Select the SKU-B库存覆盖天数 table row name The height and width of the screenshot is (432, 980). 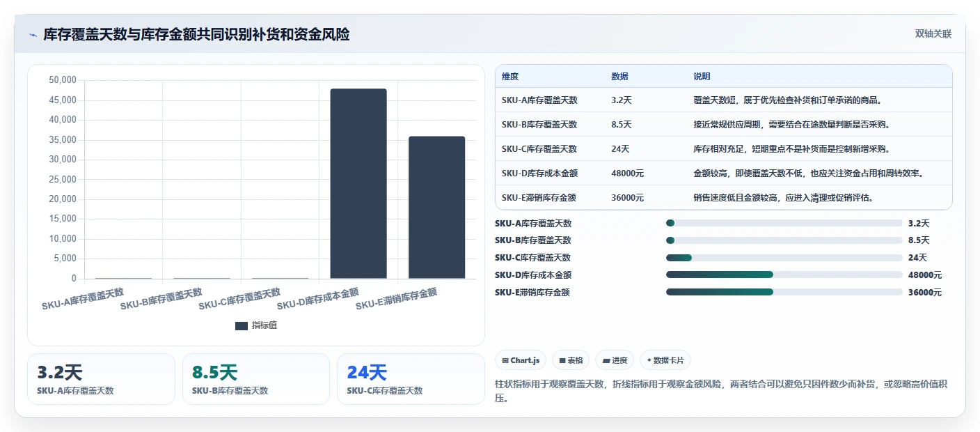[539, 125]
